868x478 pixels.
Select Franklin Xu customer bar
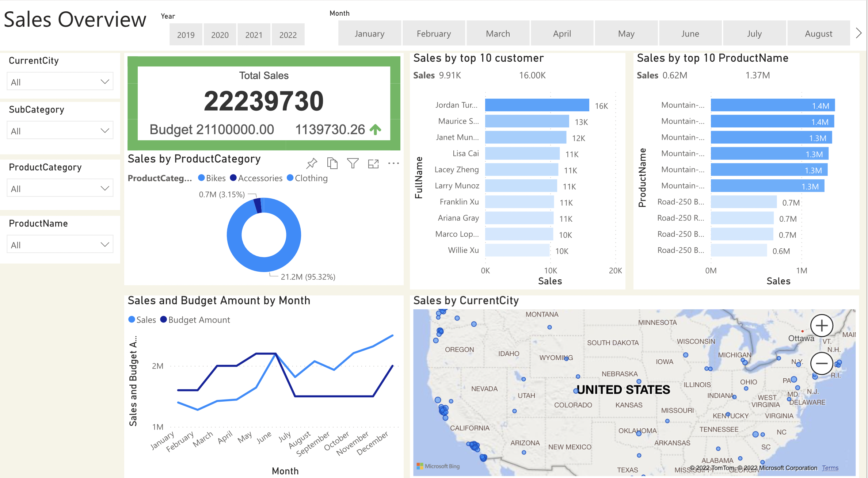pyautogui.click(x=519, y=202)
